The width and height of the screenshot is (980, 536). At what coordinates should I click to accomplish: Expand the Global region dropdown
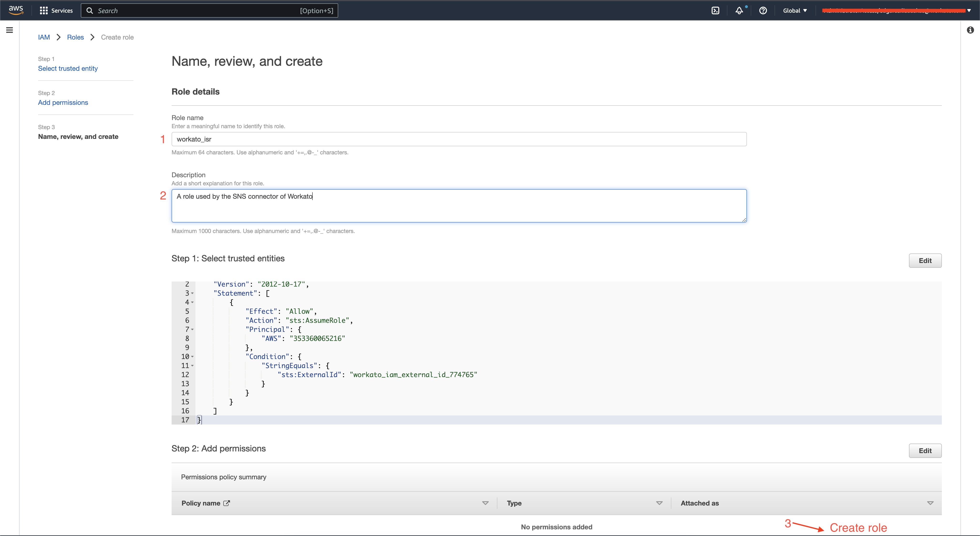point(795,11)
